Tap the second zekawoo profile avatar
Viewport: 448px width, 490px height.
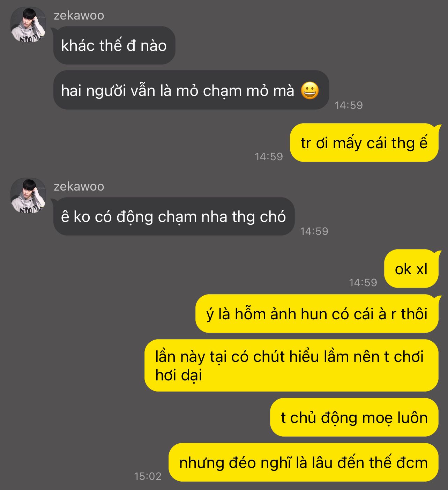pos(28,196)
